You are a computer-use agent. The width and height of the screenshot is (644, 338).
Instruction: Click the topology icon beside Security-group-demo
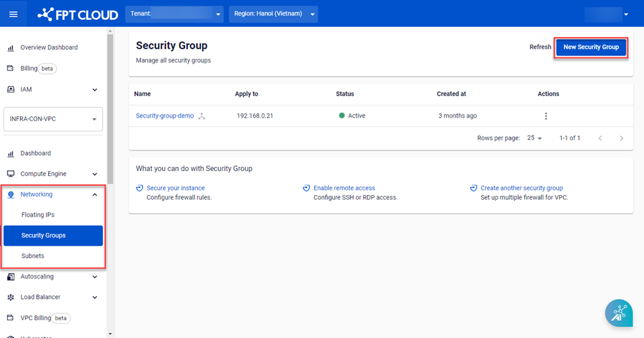click(x=202, y=116)
